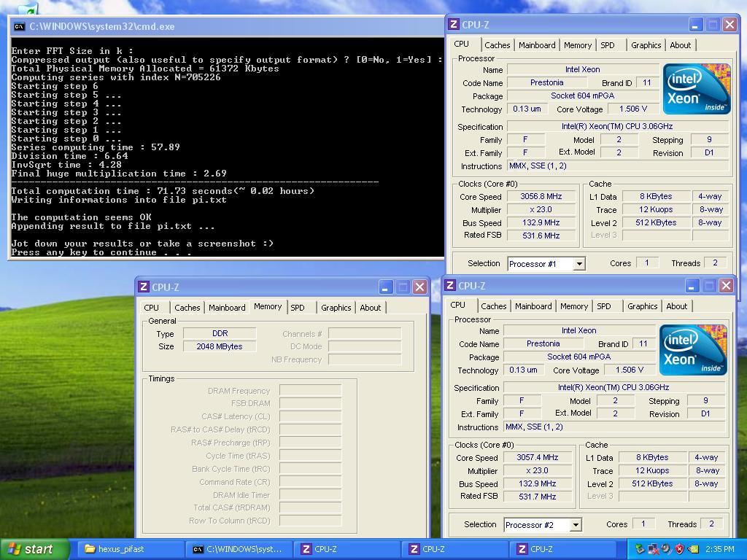Click the Core Speed value 3056.8 MHz
The image size is (747, 560).
click(541, 196)
